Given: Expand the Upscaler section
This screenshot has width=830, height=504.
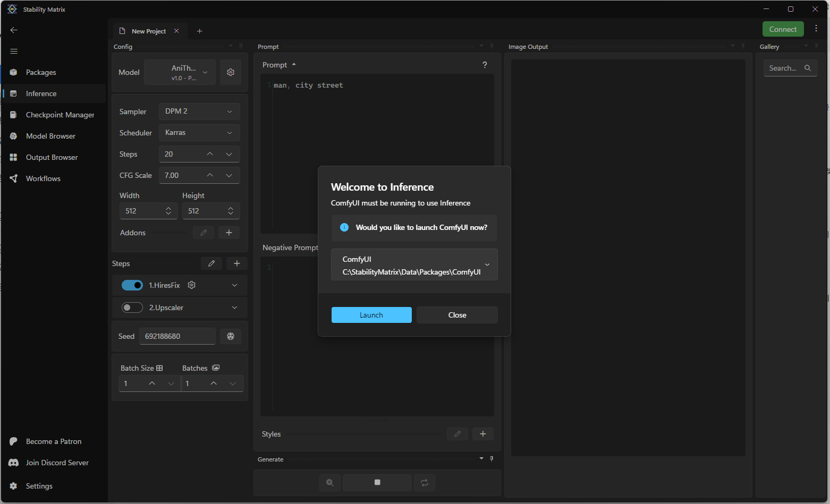Looking at the screenshot, I should point(235,307).
